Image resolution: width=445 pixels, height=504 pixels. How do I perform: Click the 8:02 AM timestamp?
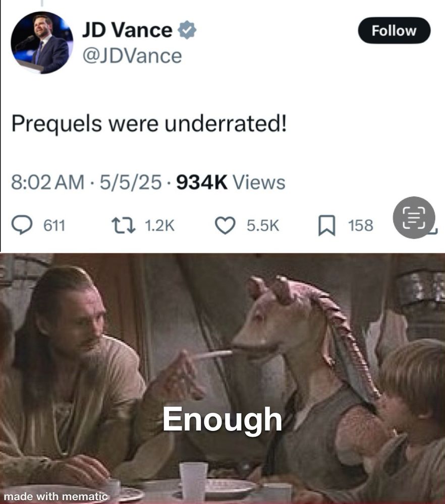point(47,182)
